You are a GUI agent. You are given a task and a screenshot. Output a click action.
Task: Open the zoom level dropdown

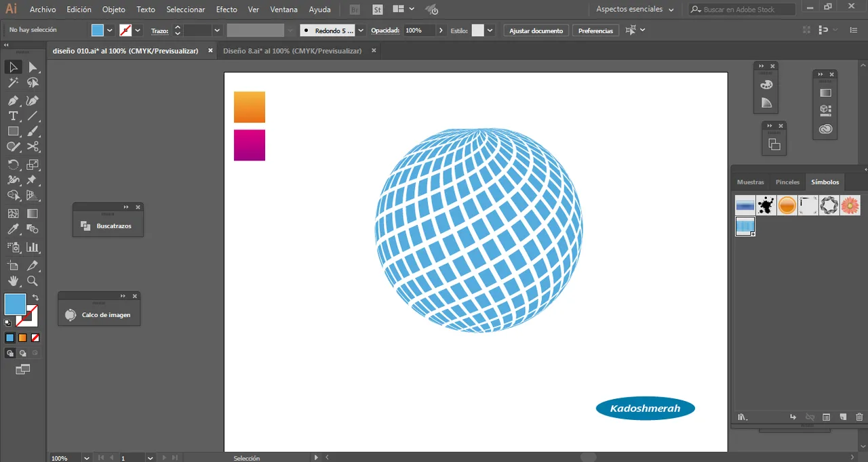click(x=86, y=458)
